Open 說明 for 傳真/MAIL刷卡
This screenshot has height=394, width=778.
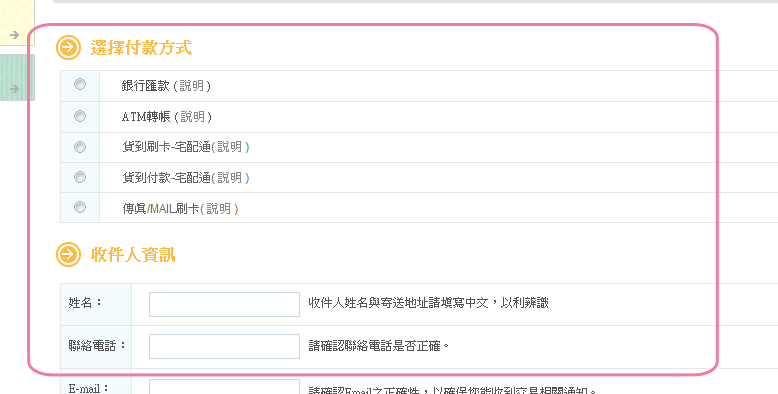[219, 208]
